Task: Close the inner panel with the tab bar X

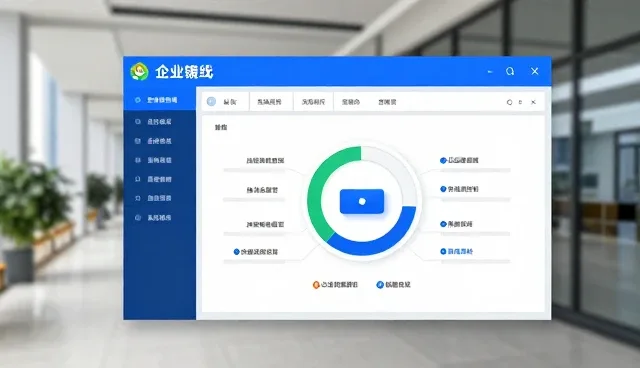Action: point(533,102)
